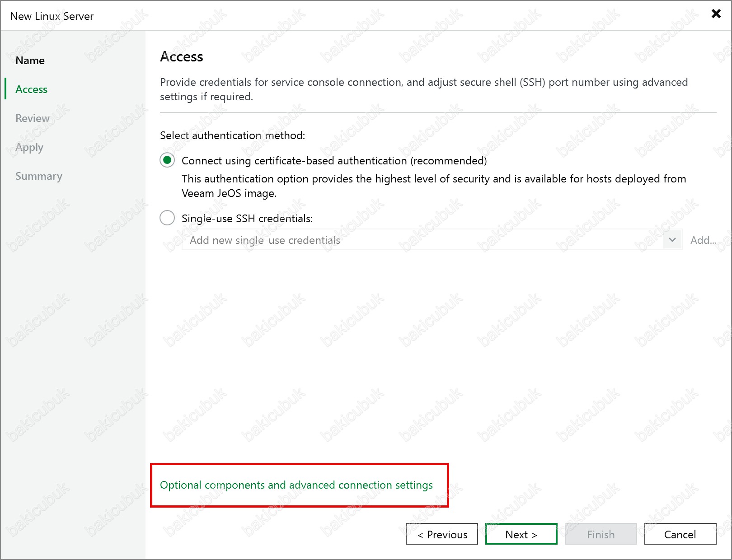Select certificate-based authentication radio button

(x=167, y=160)
